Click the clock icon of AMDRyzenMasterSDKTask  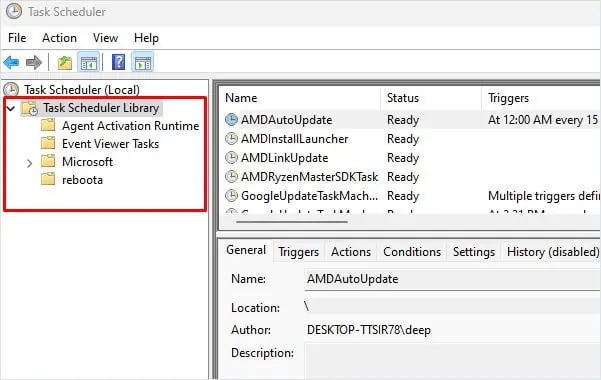[x=231, y=176]
